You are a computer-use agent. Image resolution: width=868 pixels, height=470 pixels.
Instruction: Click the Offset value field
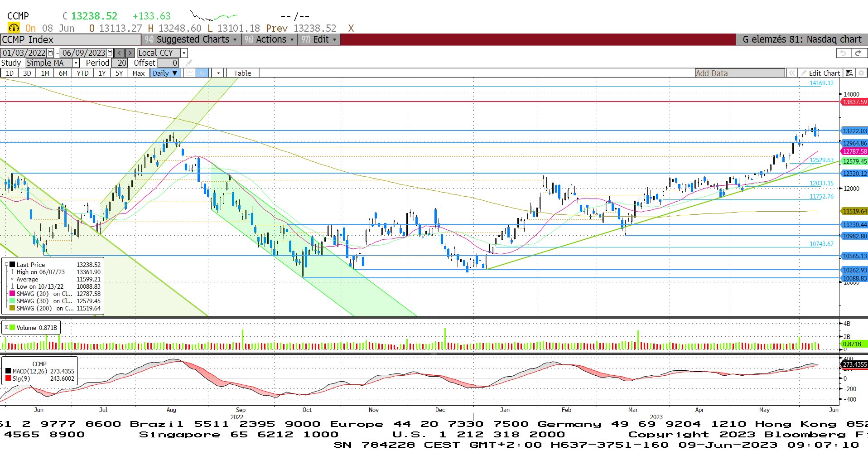168,63
